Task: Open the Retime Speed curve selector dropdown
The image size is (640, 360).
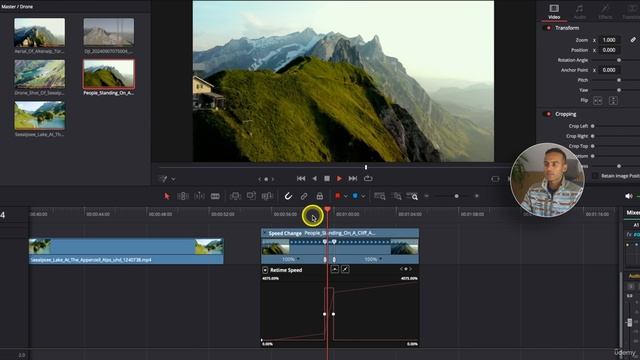Action: coord(265,270)
